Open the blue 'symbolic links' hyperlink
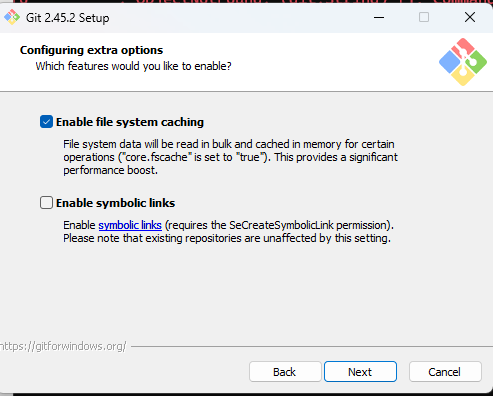493x396 pixels. (130, 225)
